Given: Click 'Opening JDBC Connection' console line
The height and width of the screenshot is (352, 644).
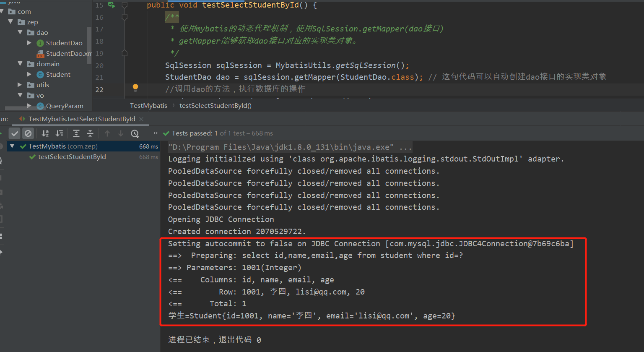Looking at the screenshot, I should (221, 219).
